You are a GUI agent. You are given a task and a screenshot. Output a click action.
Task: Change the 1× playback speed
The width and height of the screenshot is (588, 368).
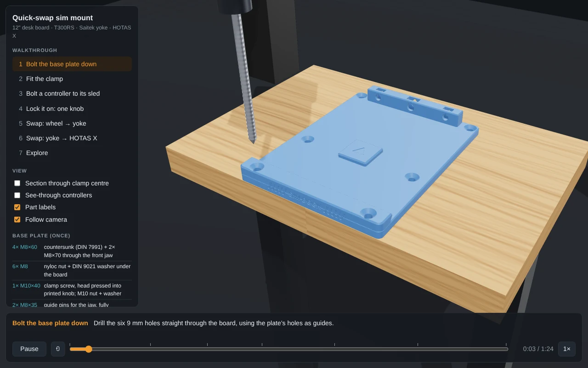coord(567,349)
